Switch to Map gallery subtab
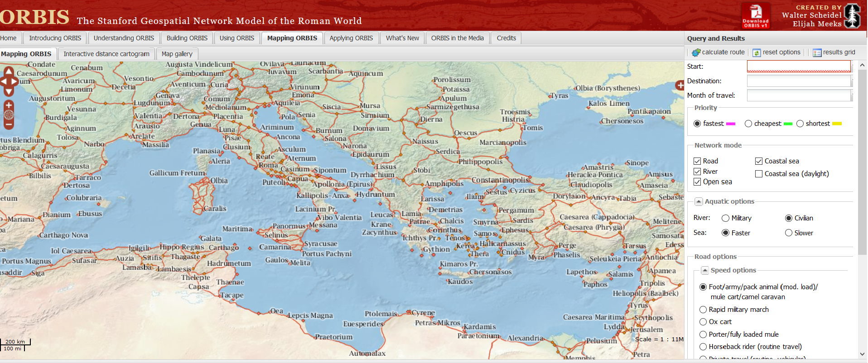The width and height of the screenshot is (868, 363). click(177, 54)
